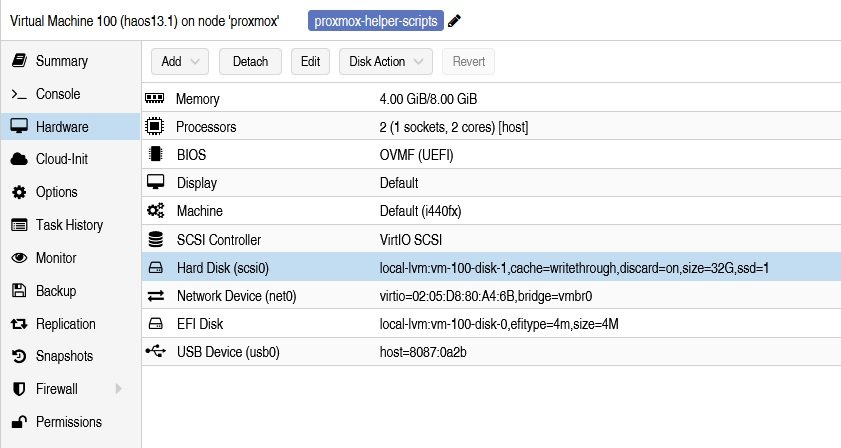Switch to the Summary section
This screenshot has width=841, height=448.
[61, 61]
